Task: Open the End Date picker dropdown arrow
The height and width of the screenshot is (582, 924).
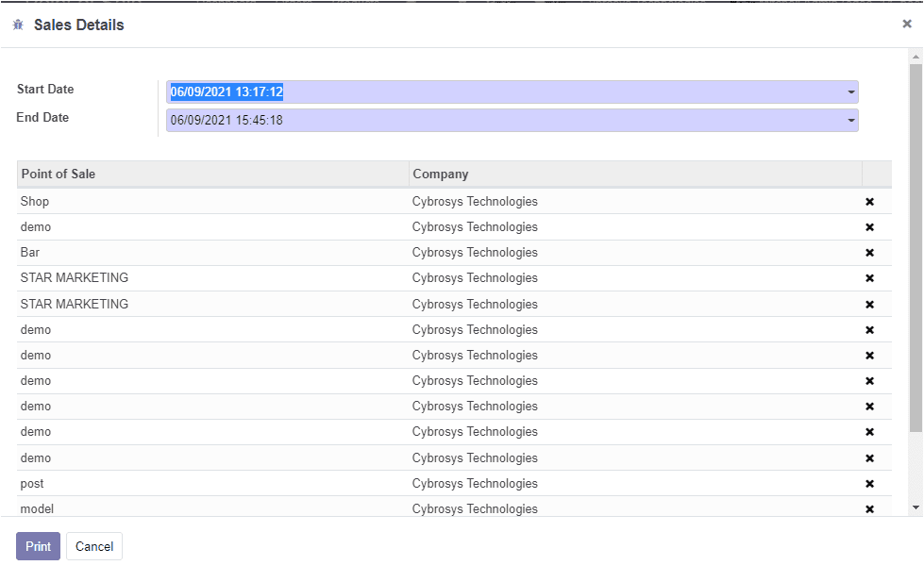Action: pos(851,120)
